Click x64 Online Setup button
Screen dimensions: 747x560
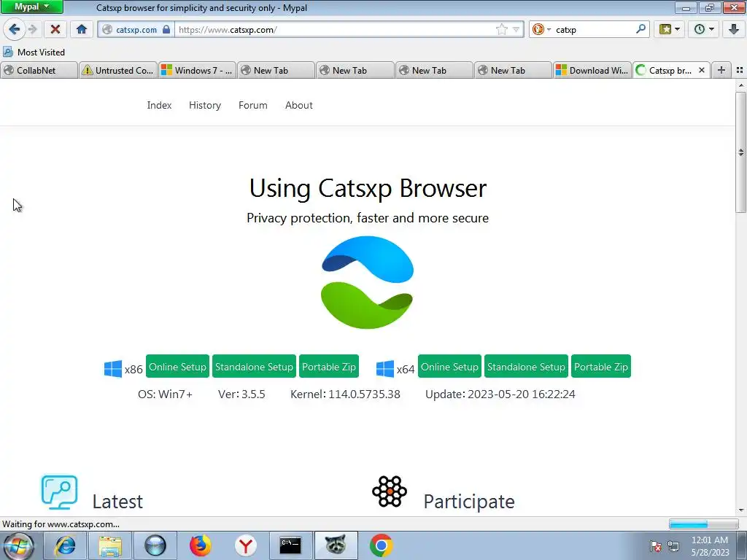pyautogui.click(x=449, y=367)
